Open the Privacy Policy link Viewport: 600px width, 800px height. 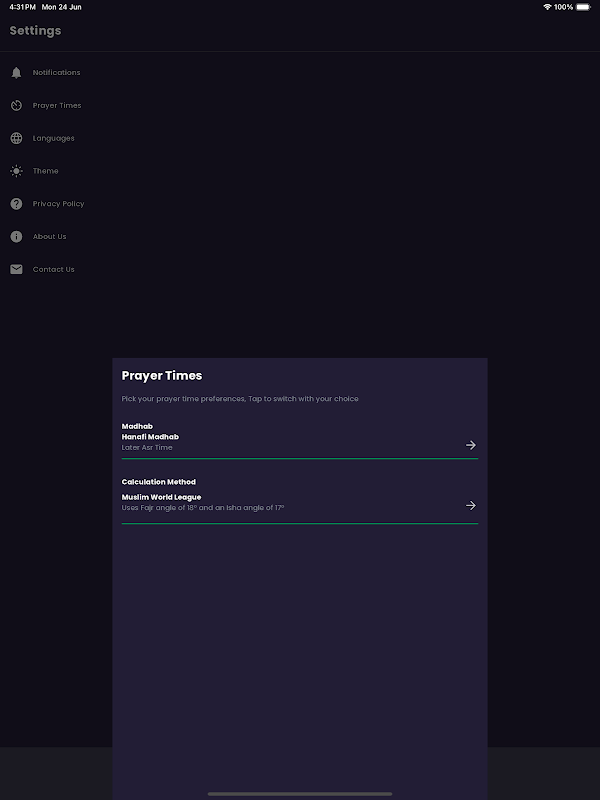[58, 204]
